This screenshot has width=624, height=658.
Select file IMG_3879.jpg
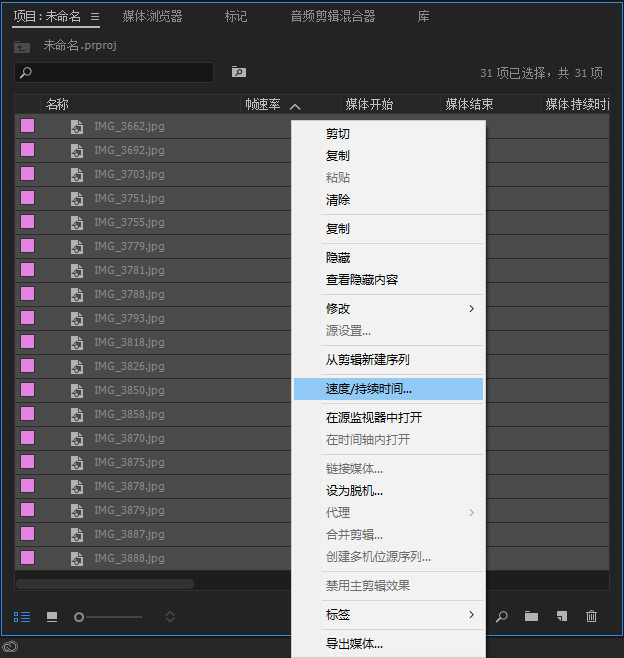click(x=129, y=511)
